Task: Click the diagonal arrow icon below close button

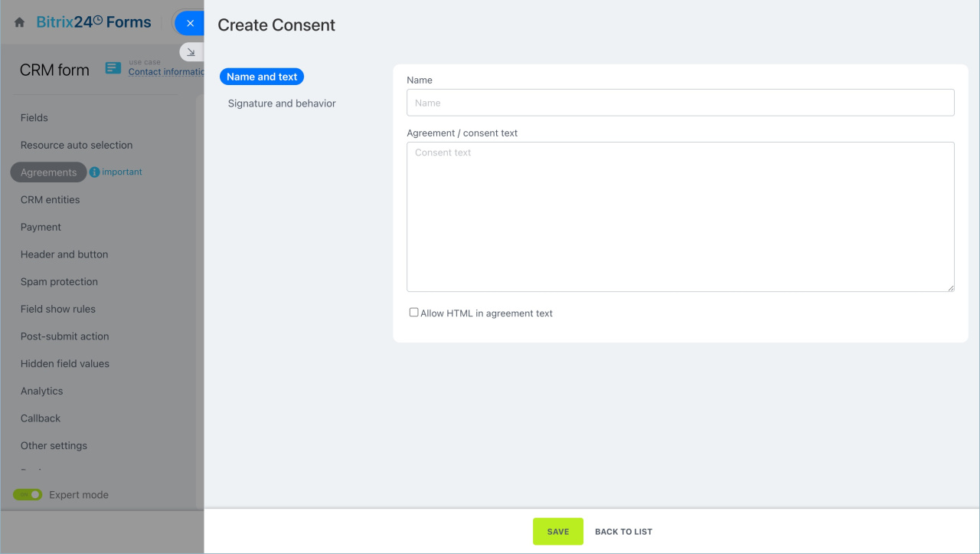Action: tap(191, 52)
